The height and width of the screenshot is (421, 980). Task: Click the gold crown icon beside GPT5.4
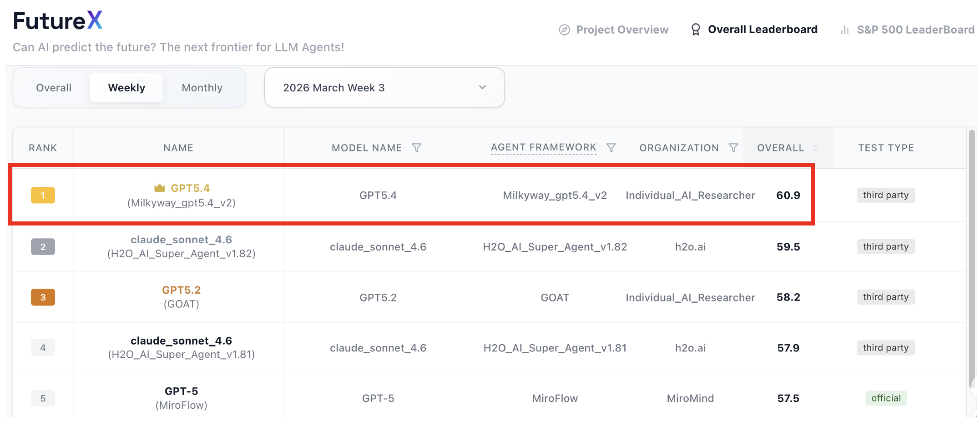(159, 188)
